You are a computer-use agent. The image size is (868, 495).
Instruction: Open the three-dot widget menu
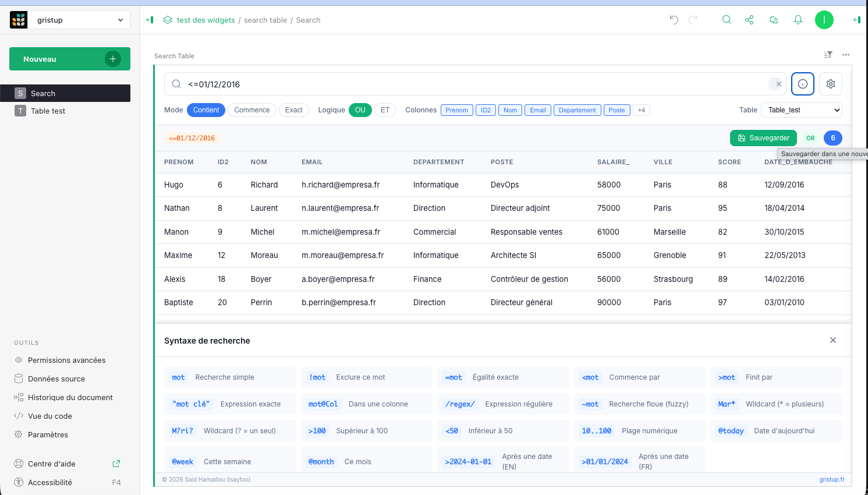pyautogui.click(x=846, y=55)
